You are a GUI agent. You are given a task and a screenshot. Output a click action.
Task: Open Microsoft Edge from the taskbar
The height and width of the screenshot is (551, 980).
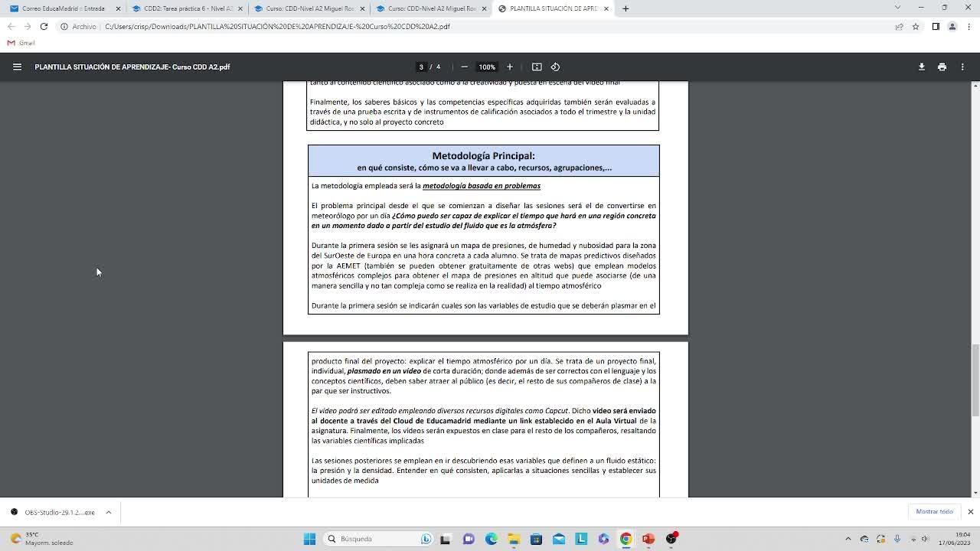(x=492, y=539)
